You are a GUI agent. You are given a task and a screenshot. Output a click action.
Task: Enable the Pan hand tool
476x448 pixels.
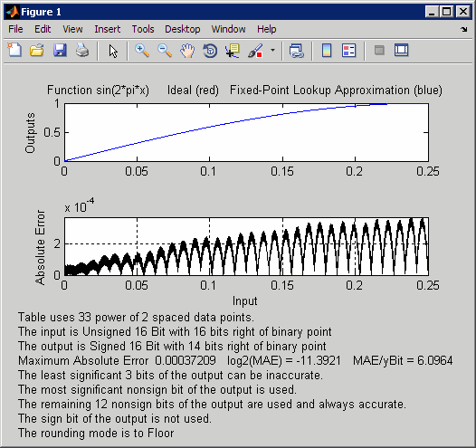(187, 51)
